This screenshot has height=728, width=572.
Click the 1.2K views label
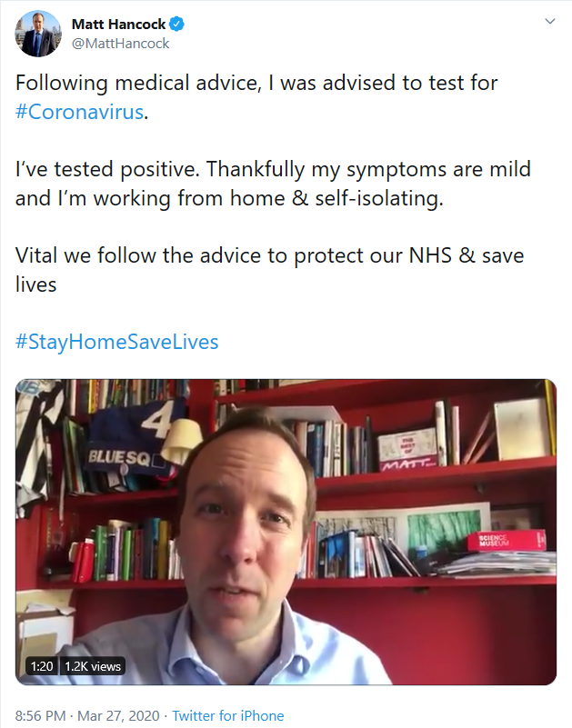pos(93,666)
